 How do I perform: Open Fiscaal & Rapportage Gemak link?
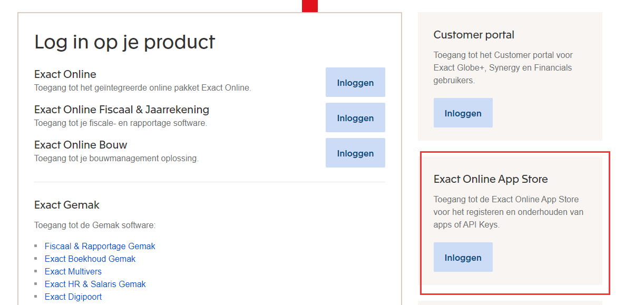click(x=100, y=246)
